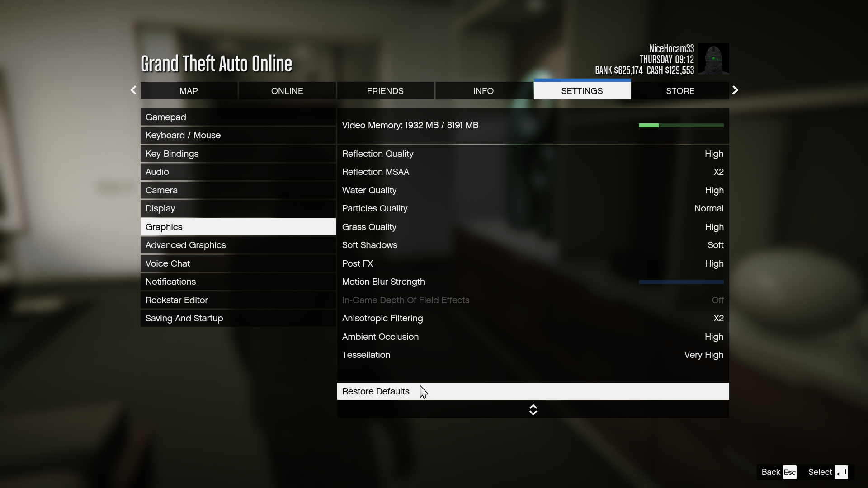Open the INFO tab
Viewport: 868px width, 488px height.
point(483,90)
